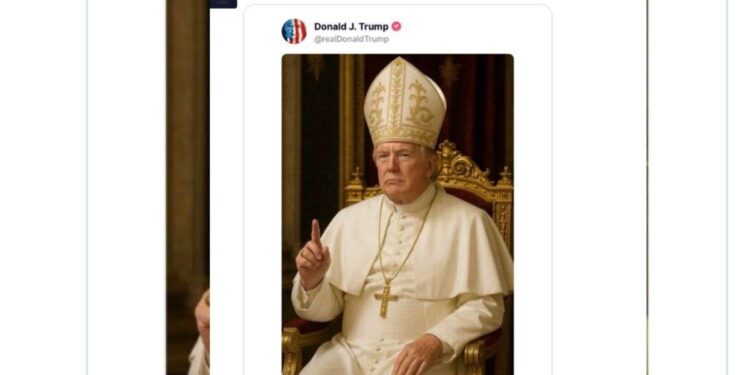Click the blurred background image strip on the left
Image resolution: width=750 pixels, height=375 pixels.
pos(188,188)
